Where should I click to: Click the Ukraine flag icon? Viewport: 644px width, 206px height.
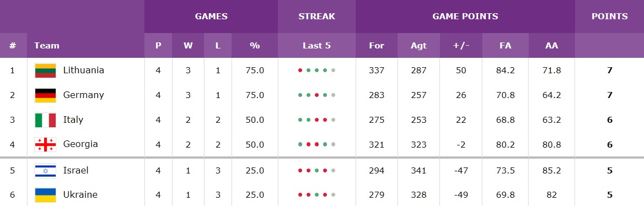[45, 195]
